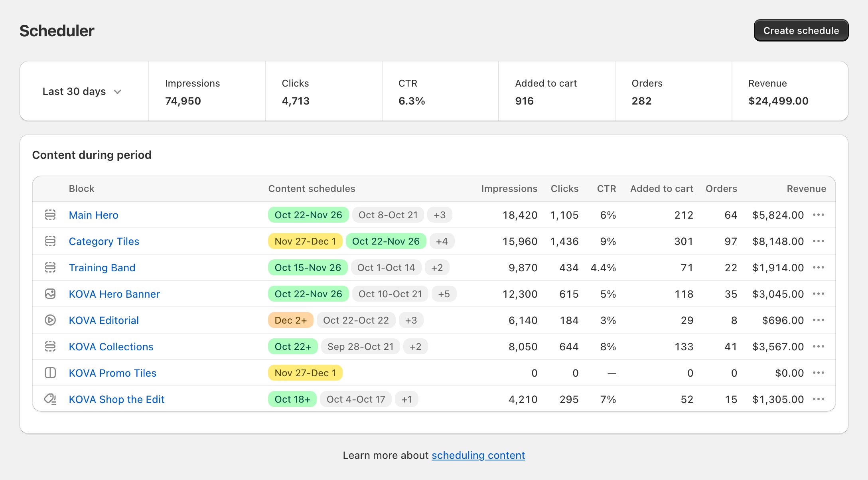This screenshot has width=868, height=480.
Task: Expand the +3 schedules badge for Main Hero
Action: pos(440,215)
